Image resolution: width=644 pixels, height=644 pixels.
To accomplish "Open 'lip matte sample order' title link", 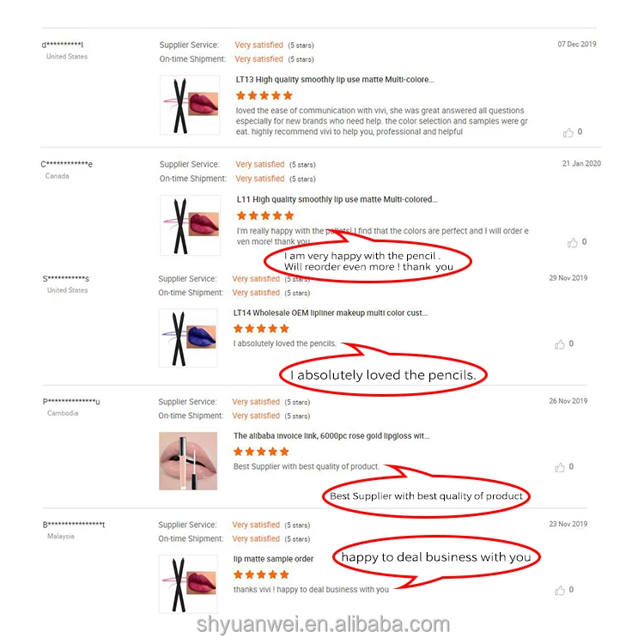I will 273,559.
